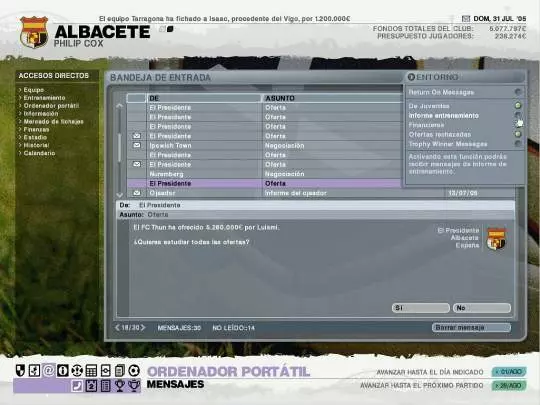This screenshot has height=405, width=540.
Task: Click the transfer market circular icon
Action: click(77, 371)
